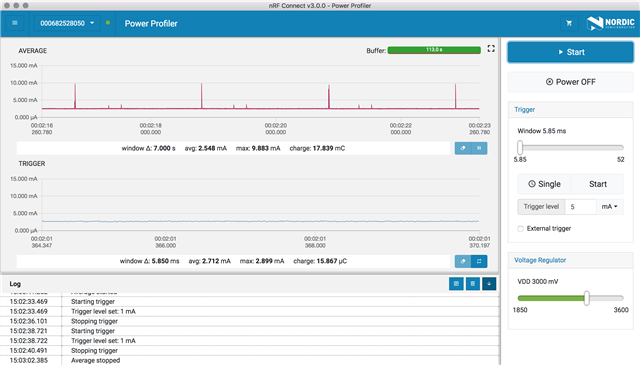Clear the Trigger chart with eraser icon
The width and height of the screenshot is (640, 365).
point(463,261)
